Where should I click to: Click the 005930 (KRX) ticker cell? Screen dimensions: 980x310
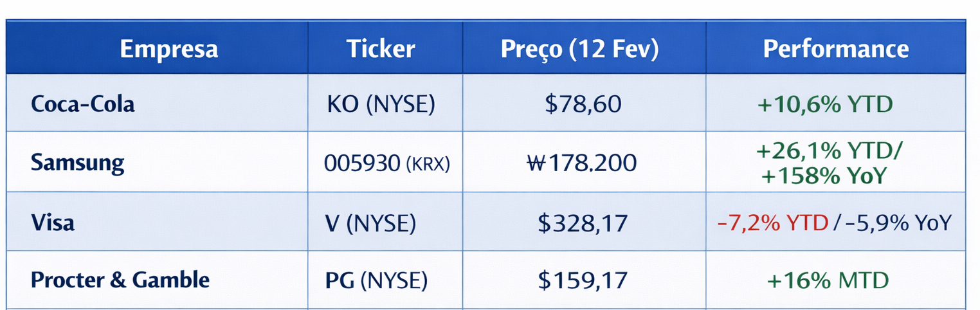pyautogui.click(x=386, y=163)
